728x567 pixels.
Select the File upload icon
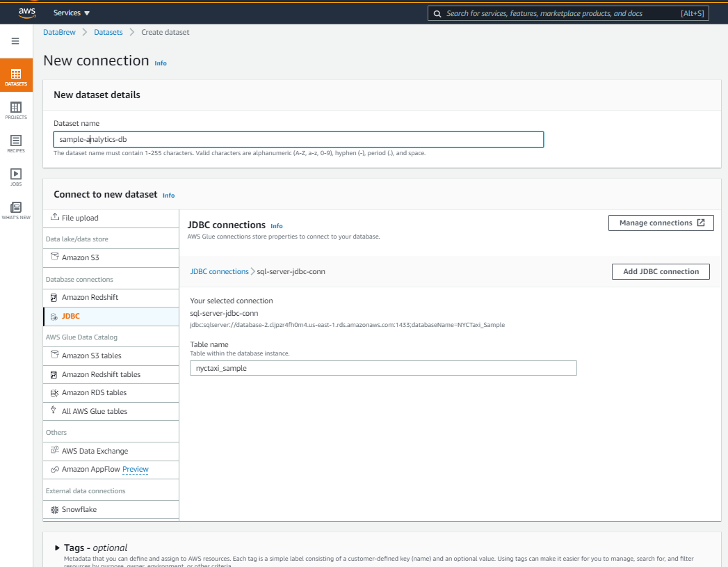click(x=56, y=217)
